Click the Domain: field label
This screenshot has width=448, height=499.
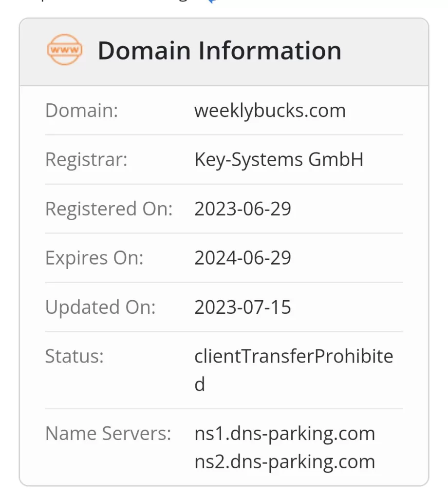[81, 111]
